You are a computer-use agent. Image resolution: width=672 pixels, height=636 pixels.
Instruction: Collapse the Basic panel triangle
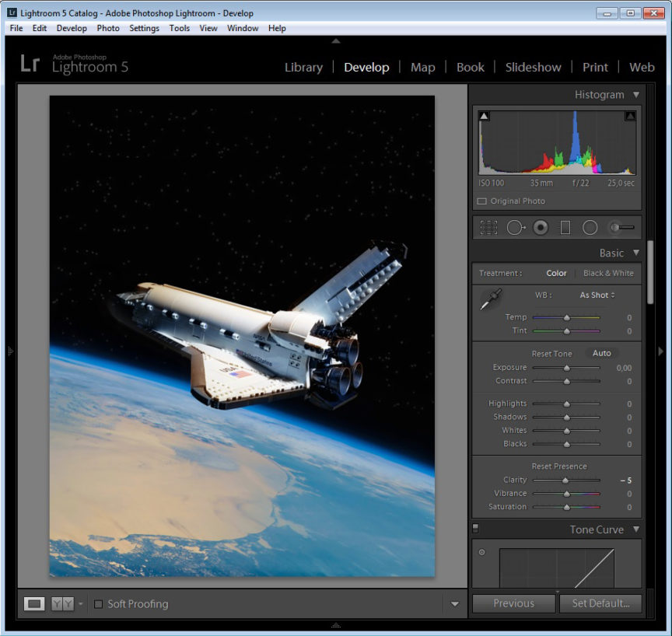pyautogui.click(x=636, y=253)
